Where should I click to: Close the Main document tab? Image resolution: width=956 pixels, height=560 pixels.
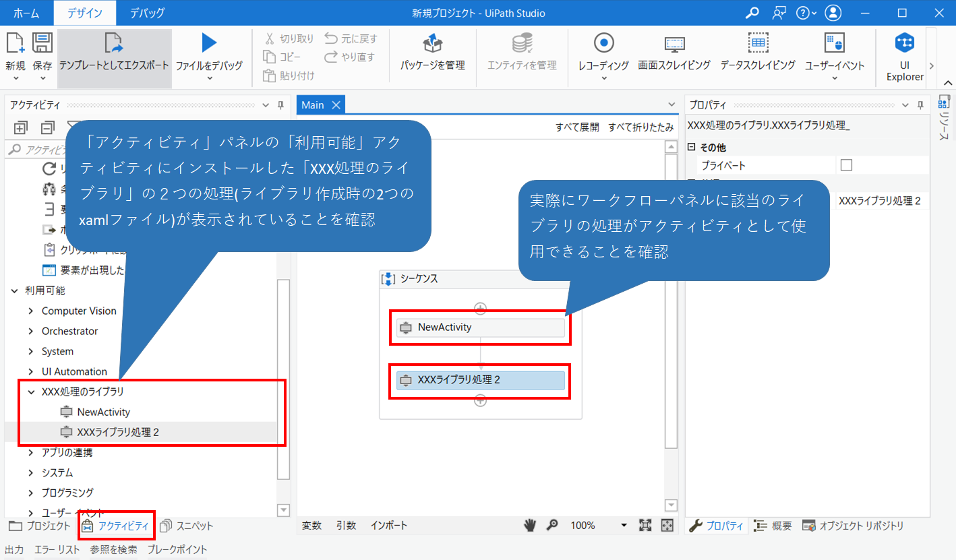tap(335, 105)
